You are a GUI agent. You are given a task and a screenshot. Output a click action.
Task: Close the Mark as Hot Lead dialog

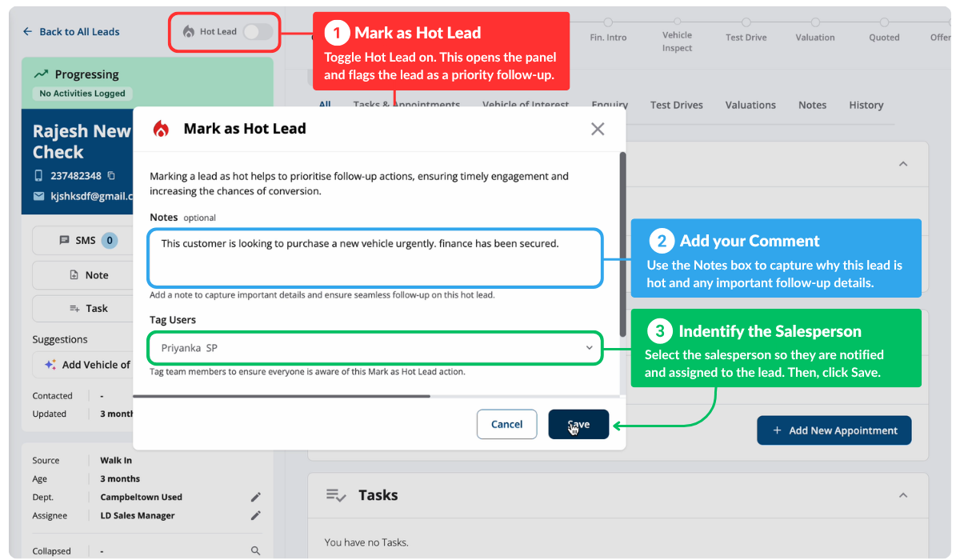click(598, 129)
